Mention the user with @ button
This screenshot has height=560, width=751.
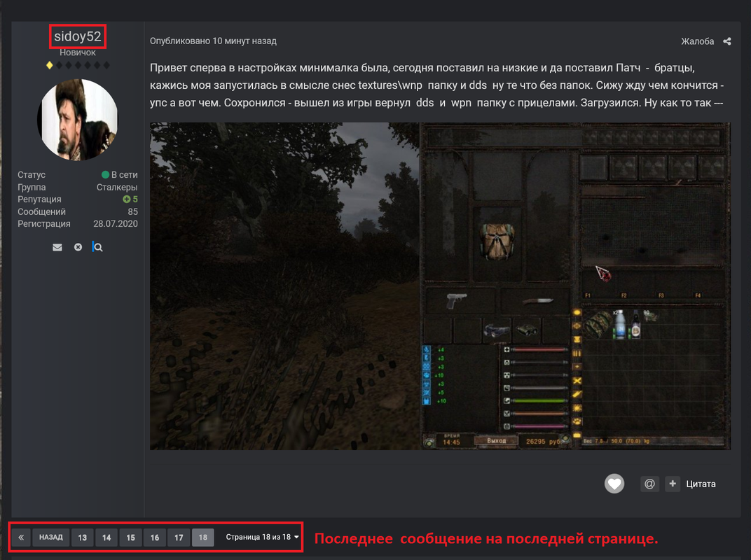pyautogui.click(x=650, y=484)
